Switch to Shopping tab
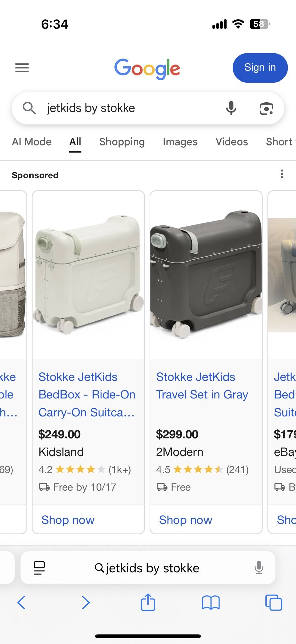This screenshot has height=644, width=296. (x=122, y=142)
